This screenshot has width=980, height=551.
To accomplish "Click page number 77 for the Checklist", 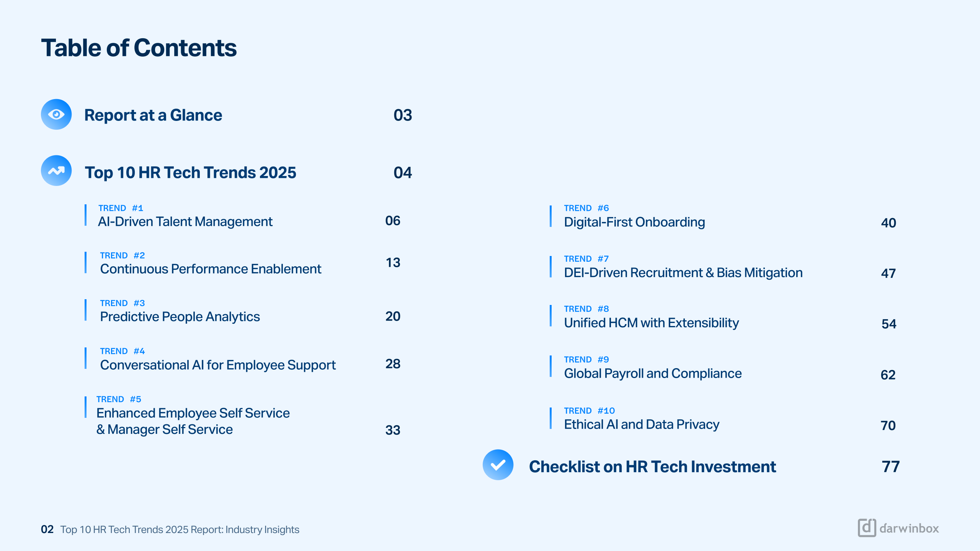I will [890, 467].
